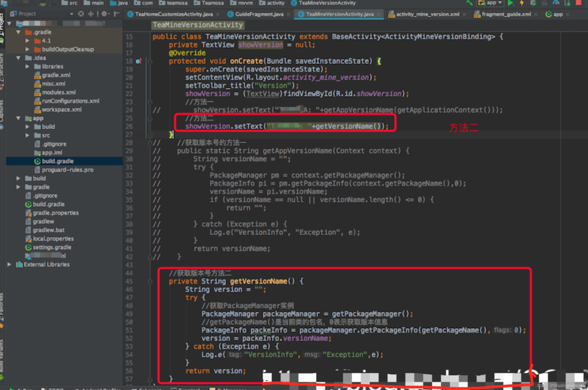Screen dimensions: 588x390
Task: Click the Build hammer icon
Action: click(469, 3)
